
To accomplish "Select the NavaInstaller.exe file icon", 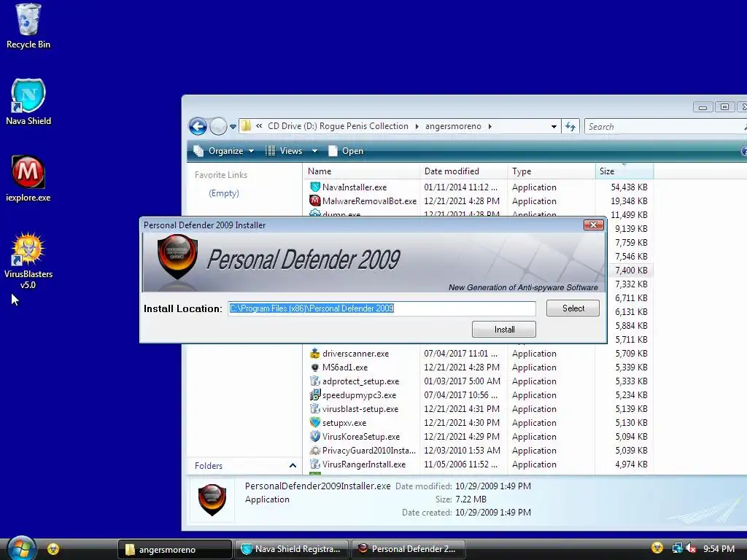I will pyautogui.click(x=315, y=187).
